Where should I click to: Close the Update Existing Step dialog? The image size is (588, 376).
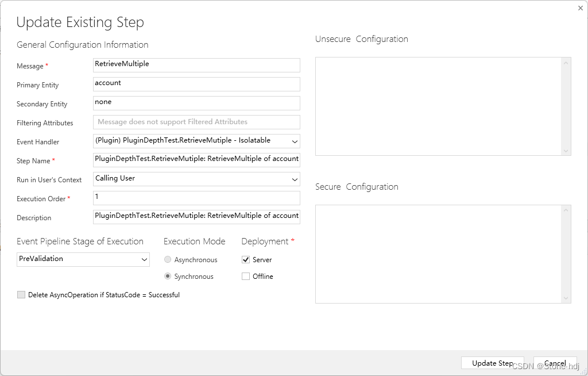(x=581, y=8)
